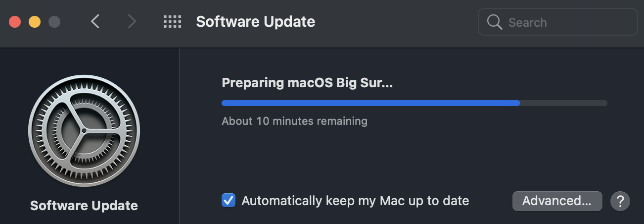Click the 'Preparing macOS Big Sur...' heading
Screen dimensions: 644x224
coord(307,83)
